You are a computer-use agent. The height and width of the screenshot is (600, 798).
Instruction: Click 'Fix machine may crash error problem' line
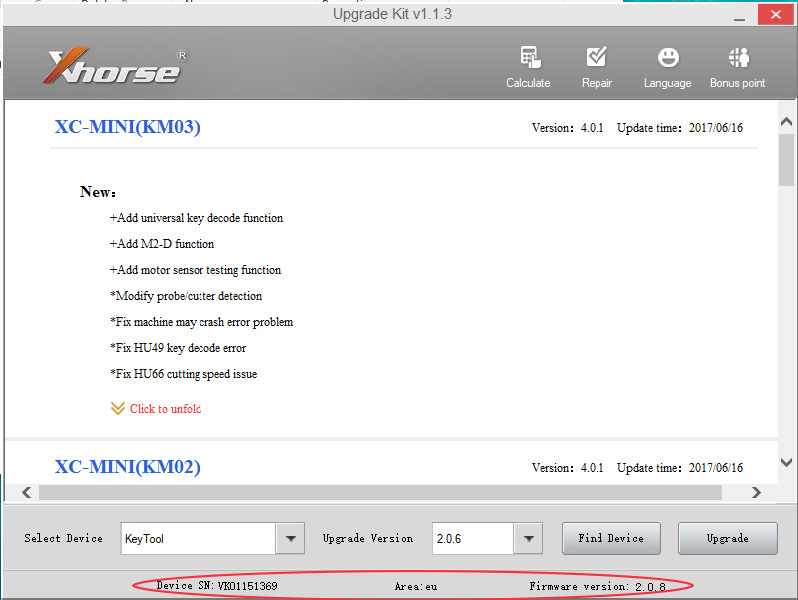click(202, 322)
